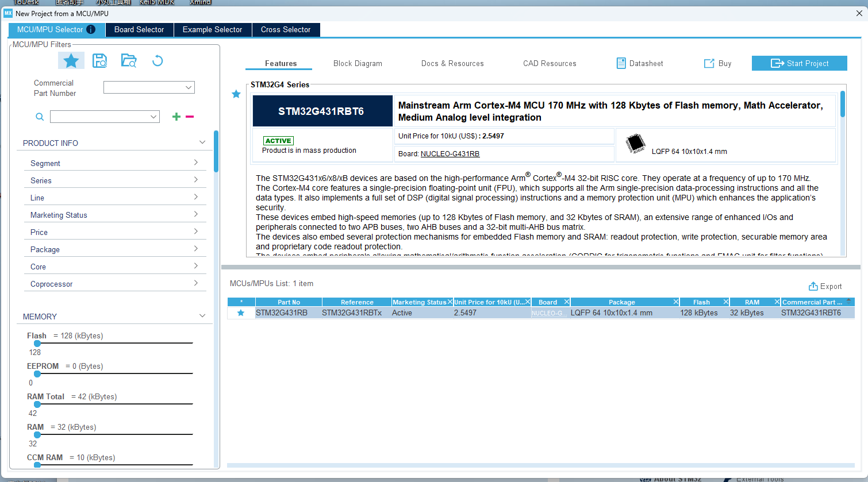Open the search field dropdown arrow
The image size is (868, 482).
[153, 117]
